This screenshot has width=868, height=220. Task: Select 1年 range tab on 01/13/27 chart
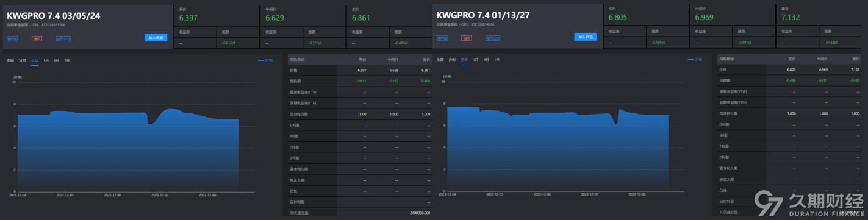pyautogui.click(x=497, y=60)
